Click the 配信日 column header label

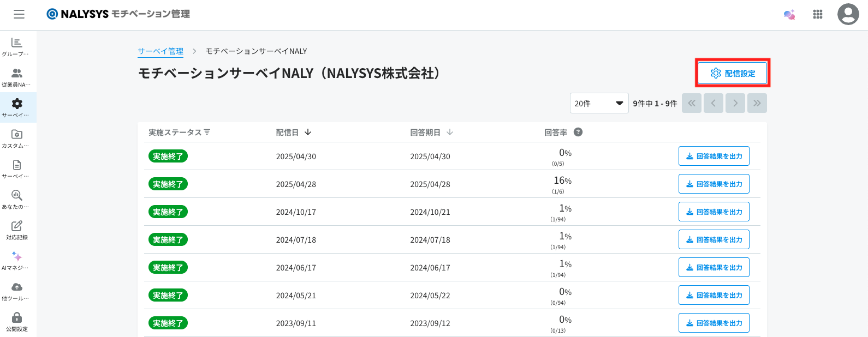(287, 132)
